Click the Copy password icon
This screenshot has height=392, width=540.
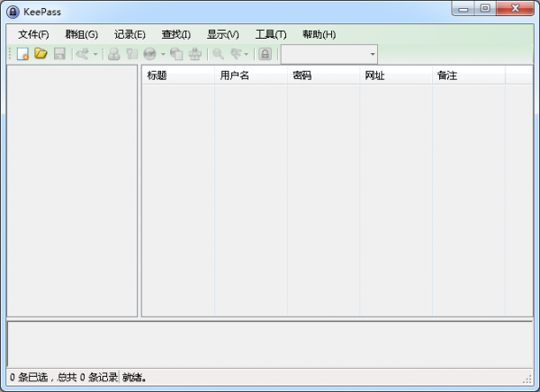[132, 54]
